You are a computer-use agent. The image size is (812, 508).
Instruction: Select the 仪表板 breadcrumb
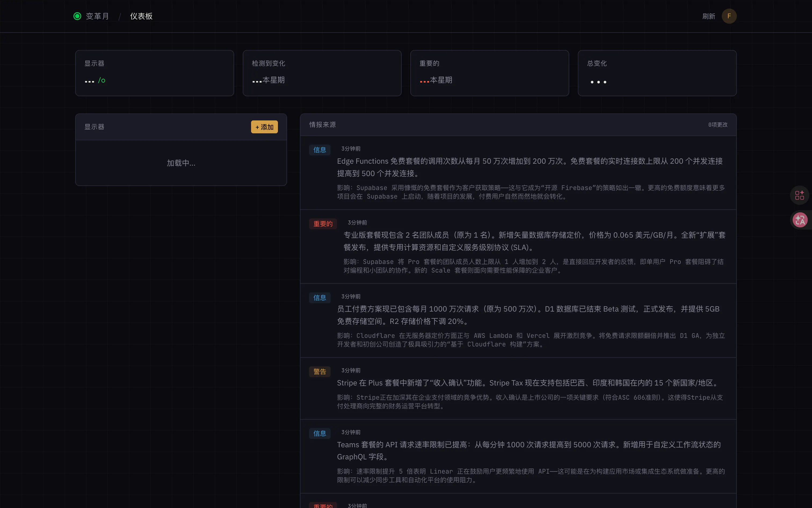click(x=141, y=16)
